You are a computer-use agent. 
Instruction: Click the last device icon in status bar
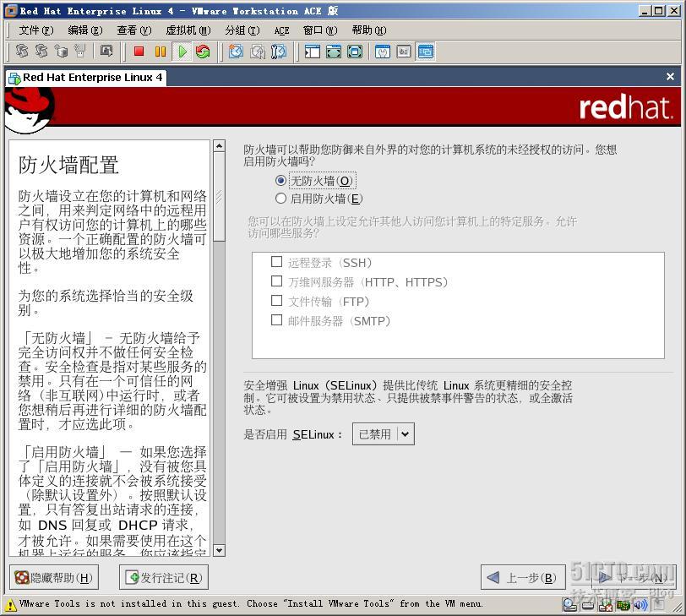pyautogui.click(x=658, y=606)
